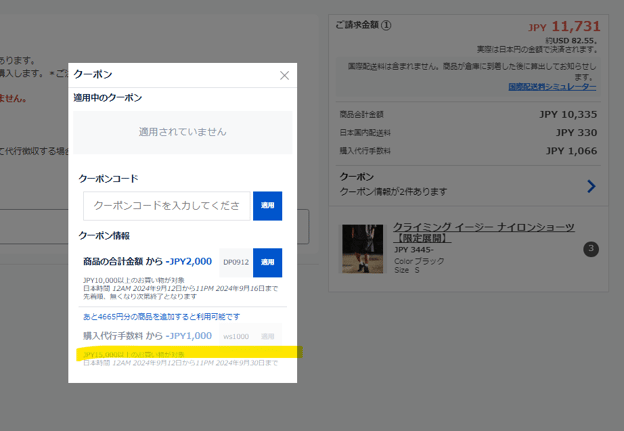Viewport: 624px width, 431px height.
Task: Select the ws1000 coupon code label
Action: click(x=235, y=337)
